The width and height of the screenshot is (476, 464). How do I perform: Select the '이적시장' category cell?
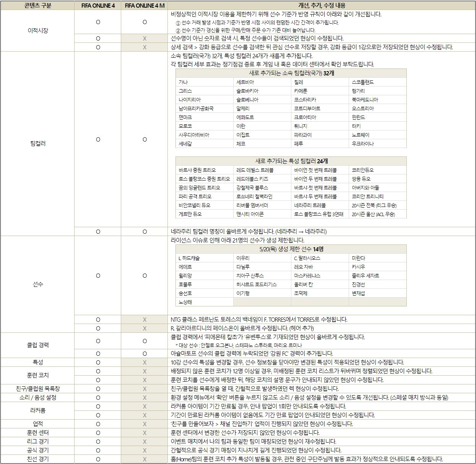click(x=38, y=31)
